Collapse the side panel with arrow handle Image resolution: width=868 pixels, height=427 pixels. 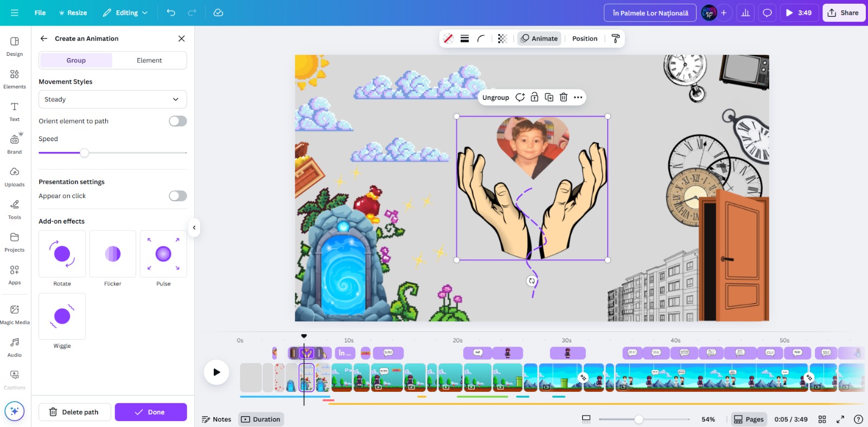(x=194, y=227)
